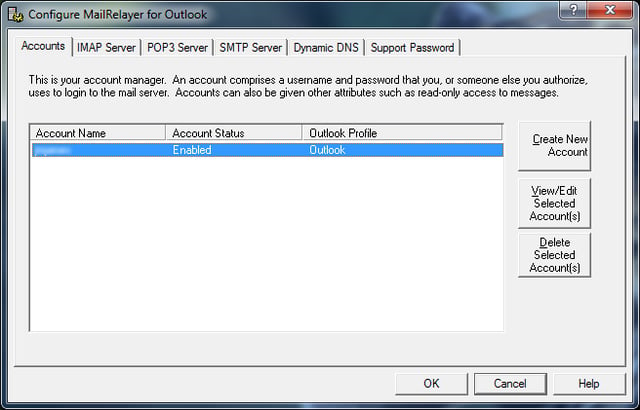Image resolution: width=640 pixels, height=410 pixels.
Task: Select the Dynamic DNS tab
Action: 326,48
